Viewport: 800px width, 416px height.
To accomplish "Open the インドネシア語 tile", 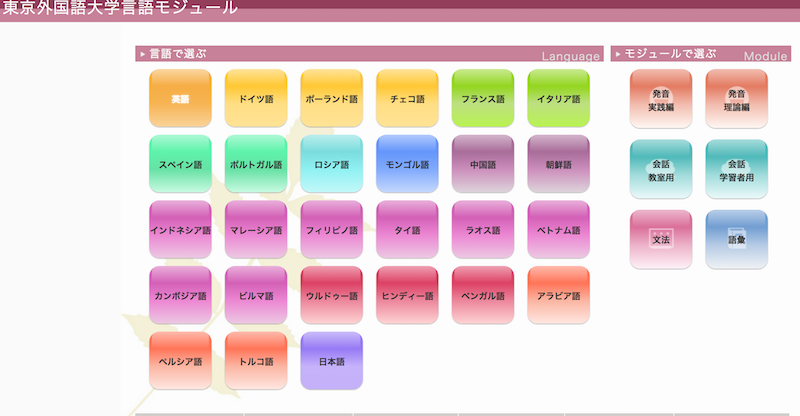I will tap(180, 229).
